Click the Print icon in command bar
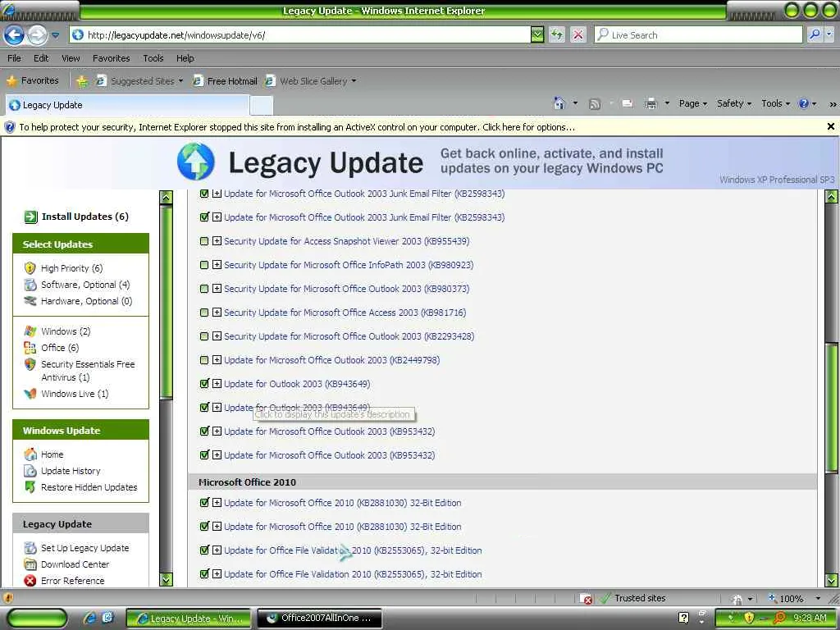This screenshot has height=630, width=840. click(651, 103)
